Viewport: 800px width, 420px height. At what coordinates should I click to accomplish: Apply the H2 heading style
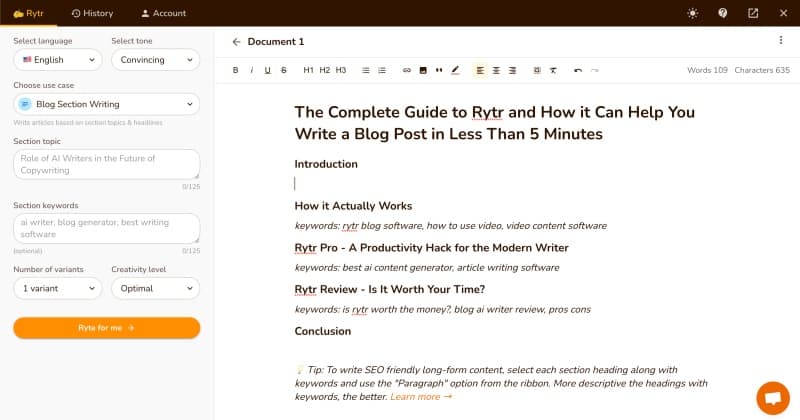tap(325, 70)
